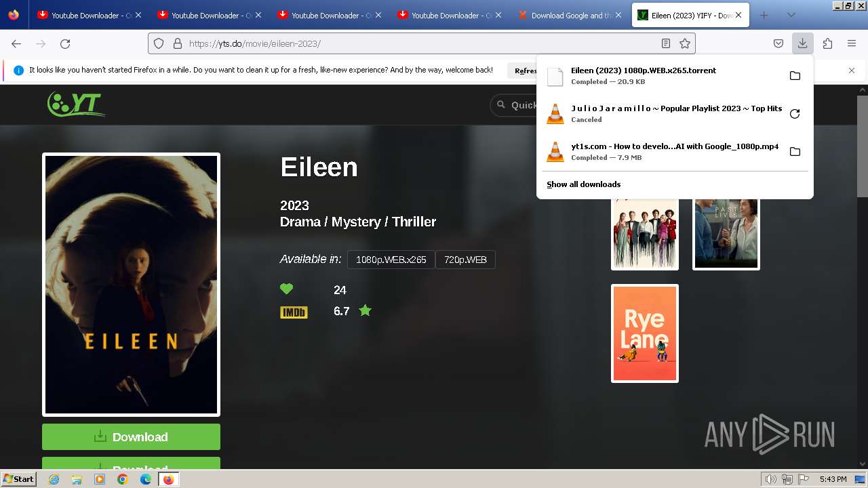Go back with the browser back arrow
The width and height of the screenshot is (868, 488).
(x=16, y=43)
